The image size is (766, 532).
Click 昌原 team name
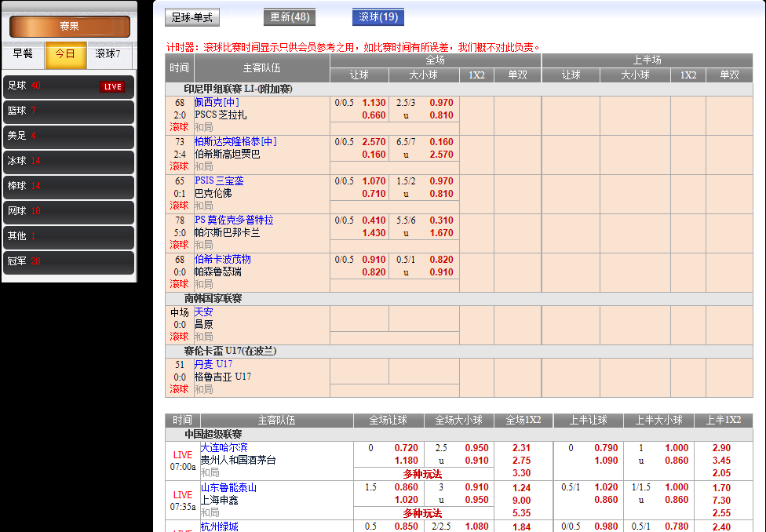click(204, 324)
